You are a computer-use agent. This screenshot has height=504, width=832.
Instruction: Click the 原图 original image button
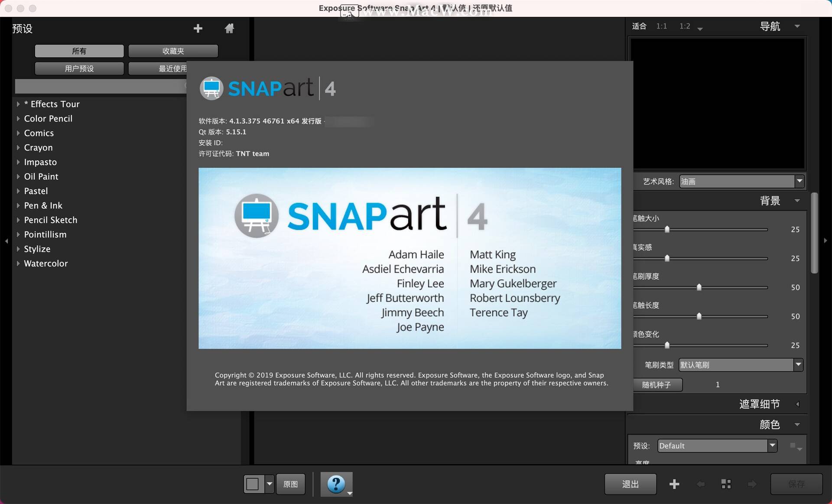tap(290, 484)
